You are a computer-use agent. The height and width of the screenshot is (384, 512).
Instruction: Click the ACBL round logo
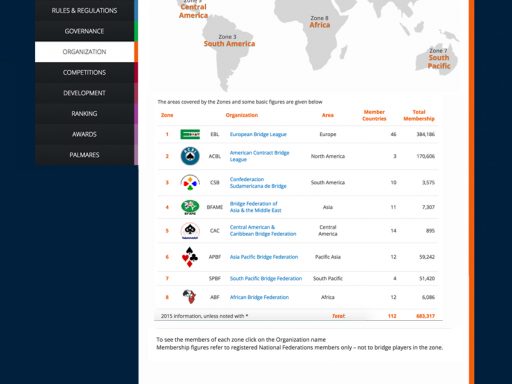(x=190, y=156)
